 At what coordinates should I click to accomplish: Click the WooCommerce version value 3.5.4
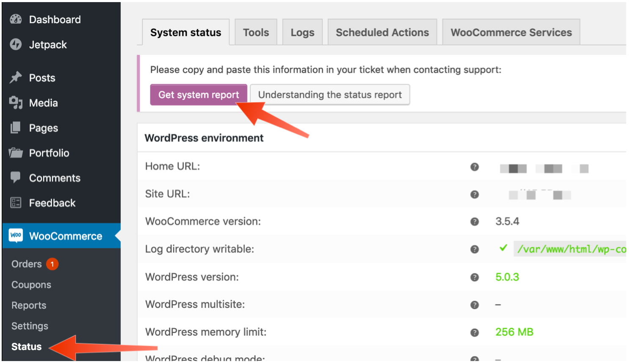507,221
